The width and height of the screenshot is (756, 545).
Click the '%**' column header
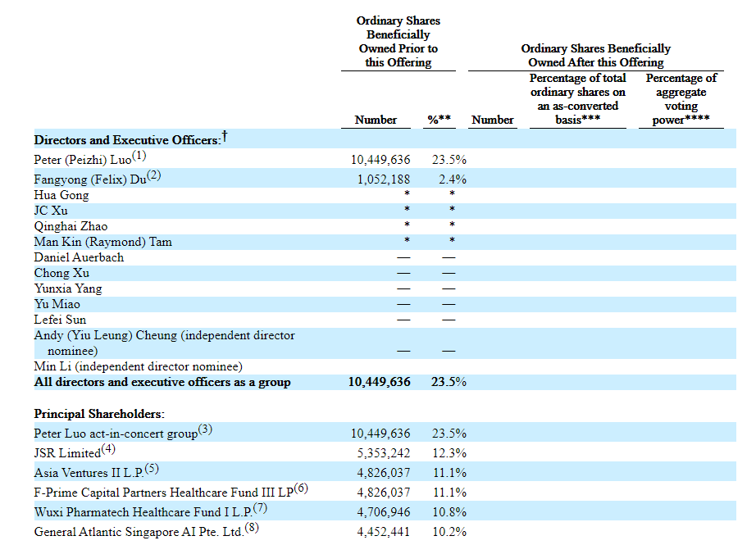(440, 120)
